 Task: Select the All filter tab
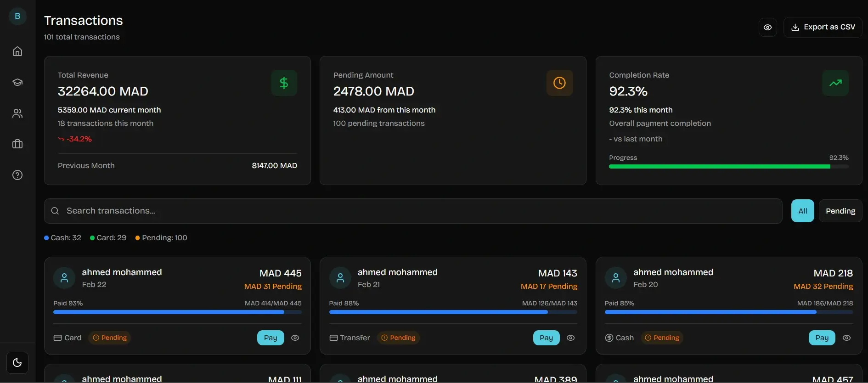coord(802,211)
